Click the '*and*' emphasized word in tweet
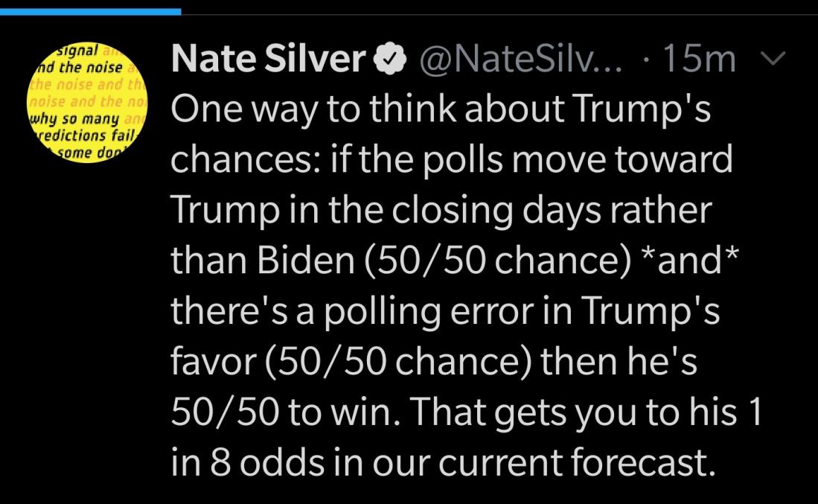818x504 pixels. tap(690, 260)
